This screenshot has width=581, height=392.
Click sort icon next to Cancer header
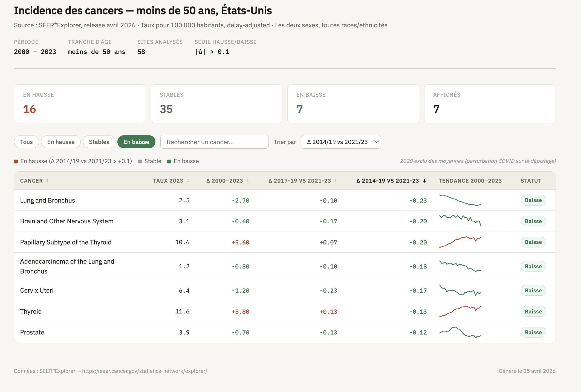[x=47, y=181]
